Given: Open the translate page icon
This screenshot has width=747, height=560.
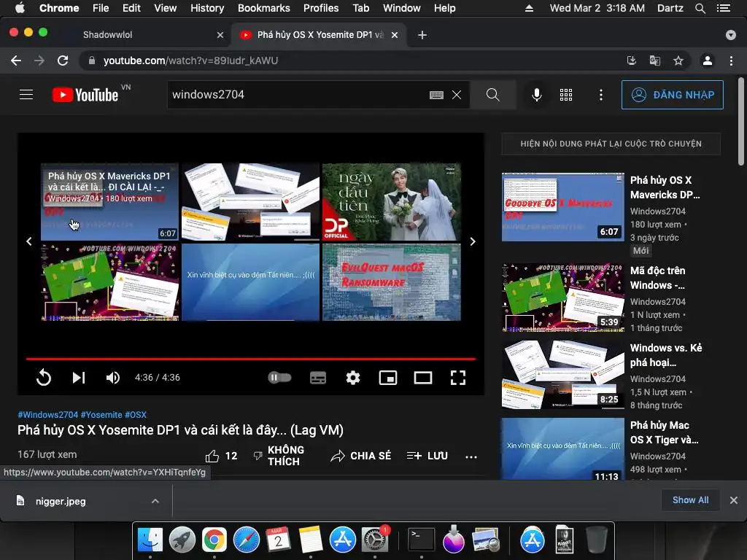Looking at the screenshot, I should pyautogui.click(x=654, y=61).
